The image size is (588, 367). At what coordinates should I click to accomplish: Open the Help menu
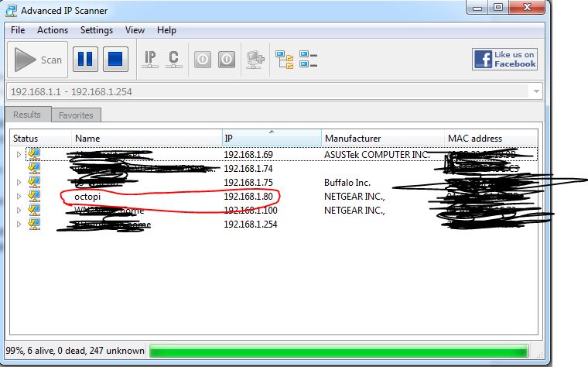166,30
